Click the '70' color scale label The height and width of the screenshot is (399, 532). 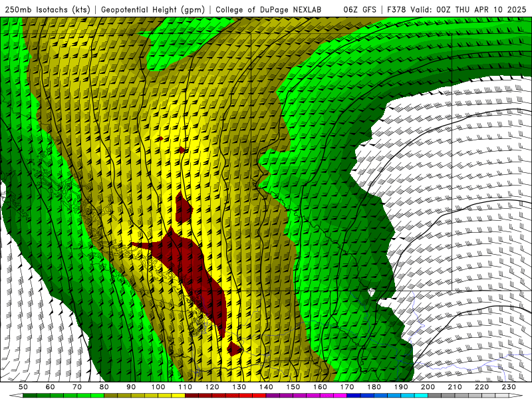click(x=77, y=387)
